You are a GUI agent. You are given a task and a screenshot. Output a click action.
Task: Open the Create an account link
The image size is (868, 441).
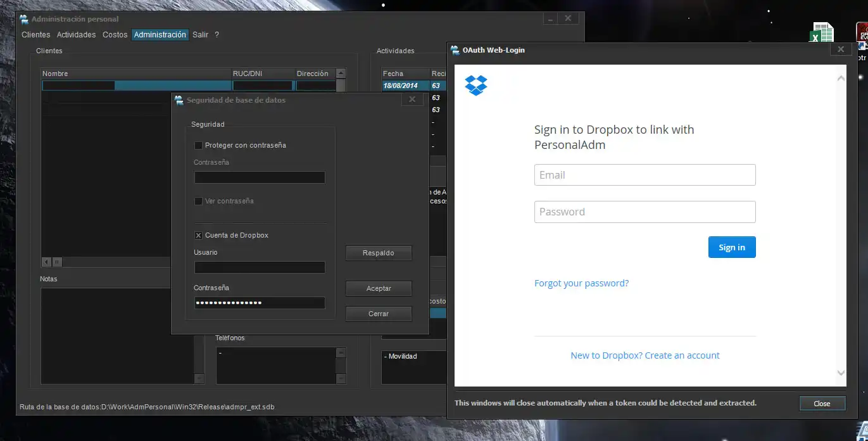(x=682, y=355)
